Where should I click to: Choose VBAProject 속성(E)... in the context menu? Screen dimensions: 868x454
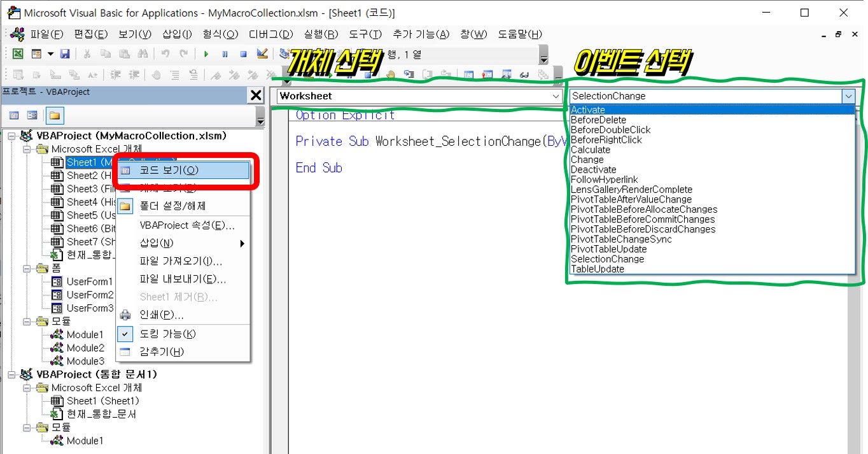[x=183, y=225]
